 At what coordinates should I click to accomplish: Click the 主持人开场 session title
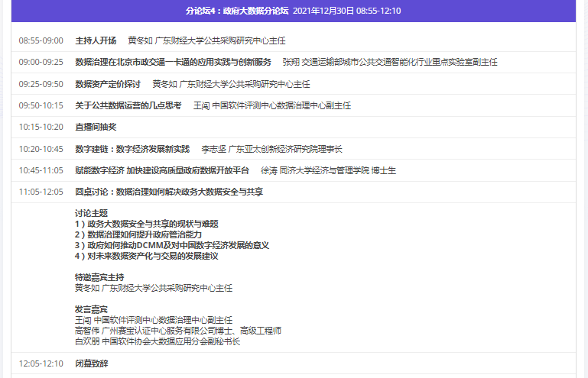96,40
